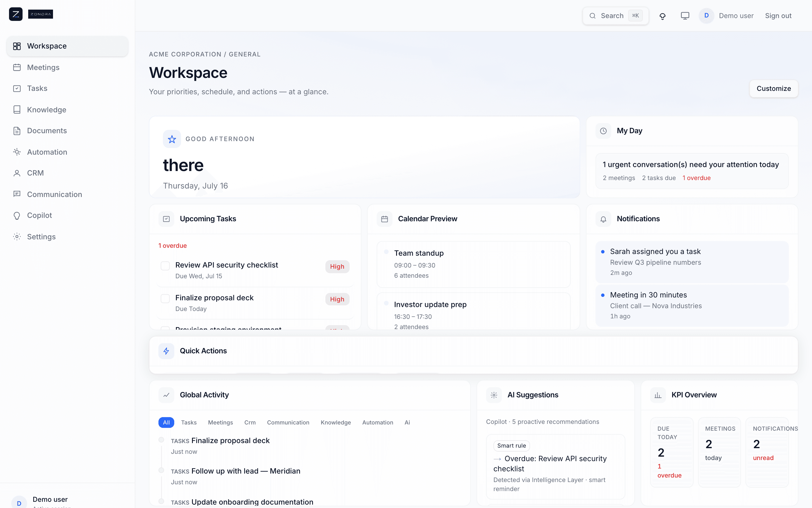Viewport: 812px width, 508px height.
Task: Select the CRM person icon in sidebar
Action: (x=17, y=173)
